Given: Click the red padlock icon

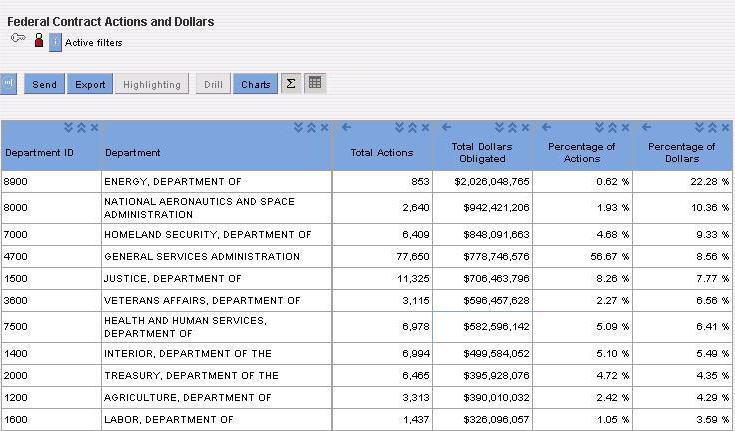Looking at the screenshot, I should (x=39, y=40).
